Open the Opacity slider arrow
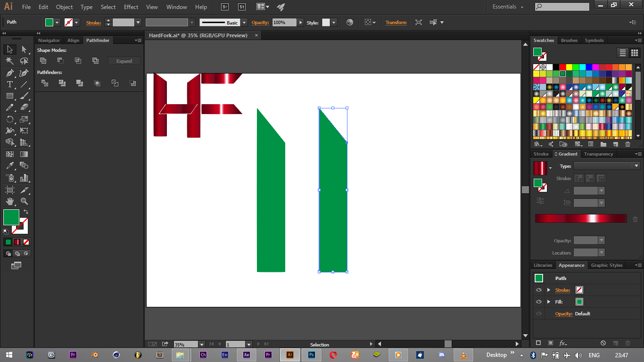The height and width of the screenshot is (362, 644). (x=301, y=23)
